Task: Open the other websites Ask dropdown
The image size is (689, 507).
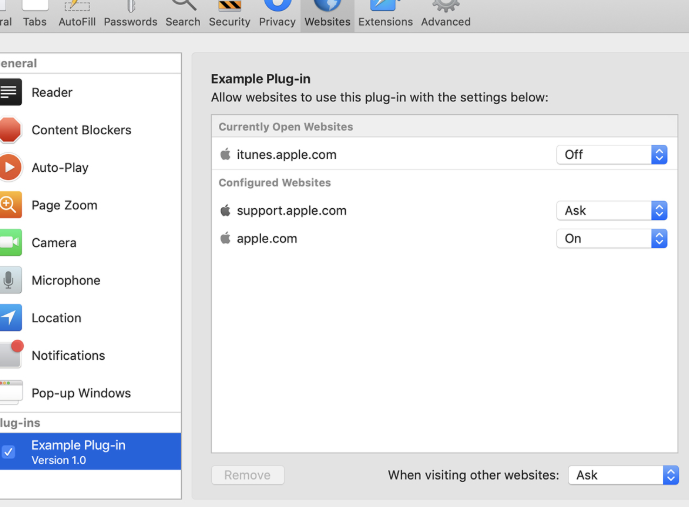Action: (623, 475)
